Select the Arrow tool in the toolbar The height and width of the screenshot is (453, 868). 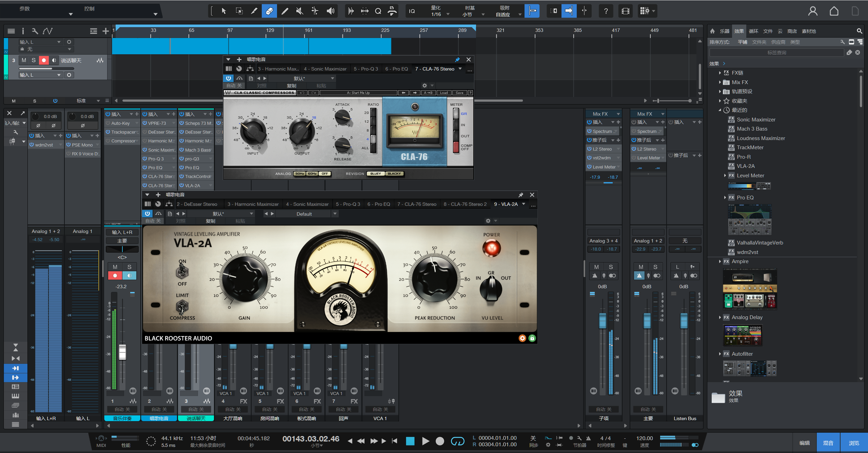pos(223,11)
